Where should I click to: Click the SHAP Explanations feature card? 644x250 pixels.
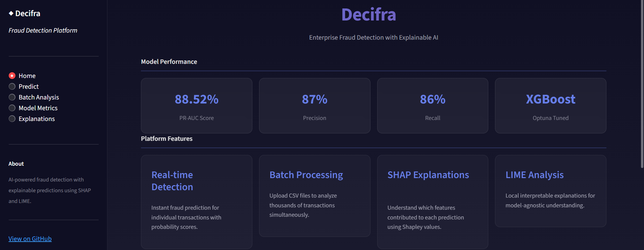tap(433, 201)
